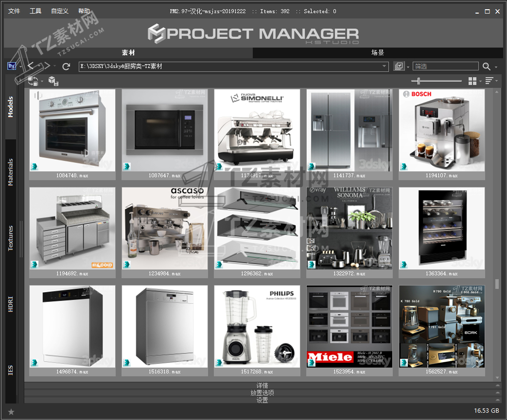Select the Textures side tab
Image resolution: width=507 pixels, height=420 pixels.
tap(11, 238)
